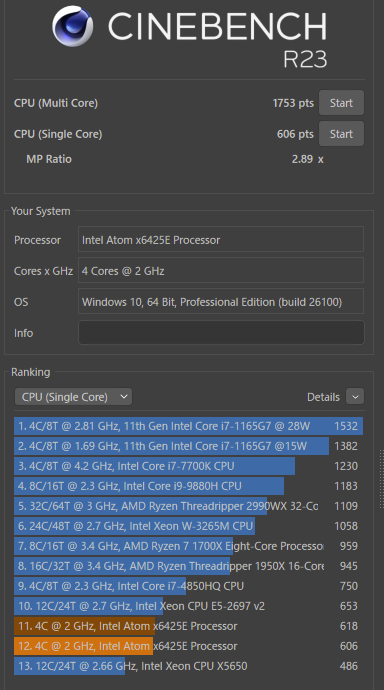Click into the Info text field

[x=221, y=333]
